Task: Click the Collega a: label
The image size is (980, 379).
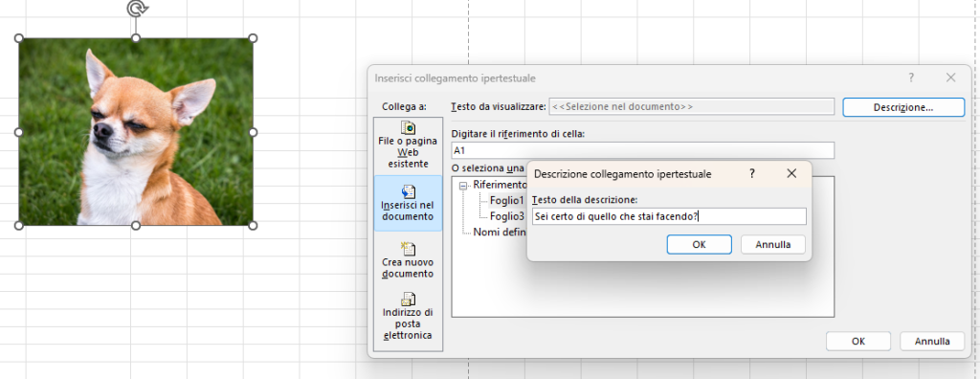Action: point(405,107)
